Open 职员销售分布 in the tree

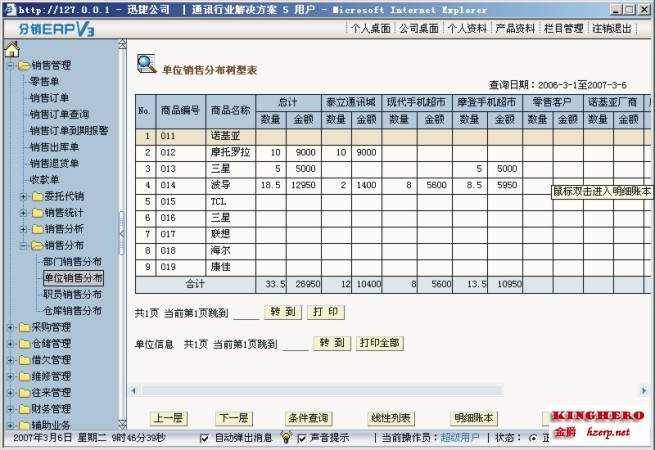click(x=72, y=295)
